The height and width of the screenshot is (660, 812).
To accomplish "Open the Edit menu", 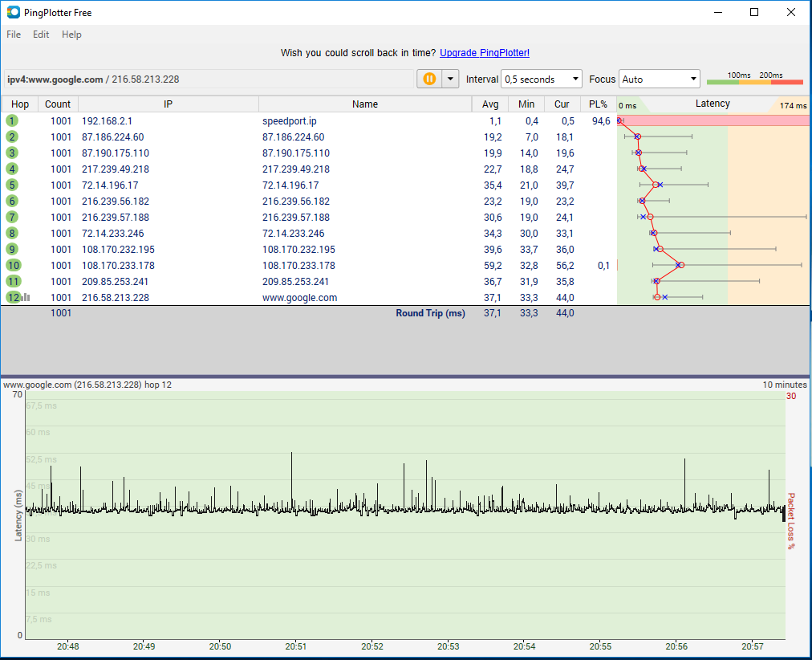I will 41,35.
